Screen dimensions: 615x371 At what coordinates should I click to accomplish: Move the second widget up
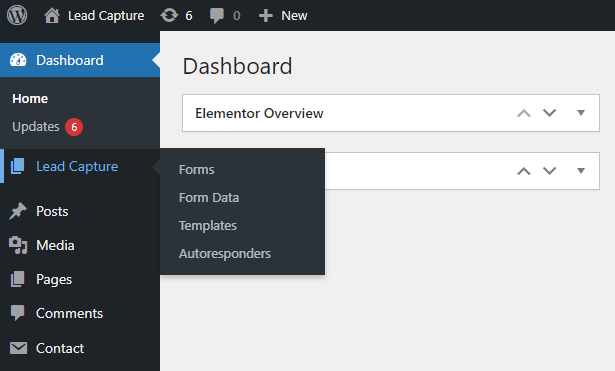524,171
